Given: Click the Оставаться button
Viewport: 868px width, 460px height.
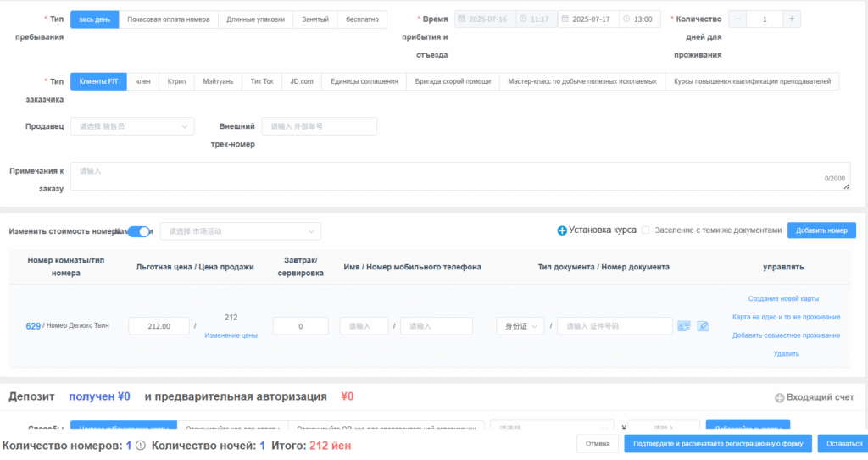Looking at the screenshot, I should click(844, 444).
